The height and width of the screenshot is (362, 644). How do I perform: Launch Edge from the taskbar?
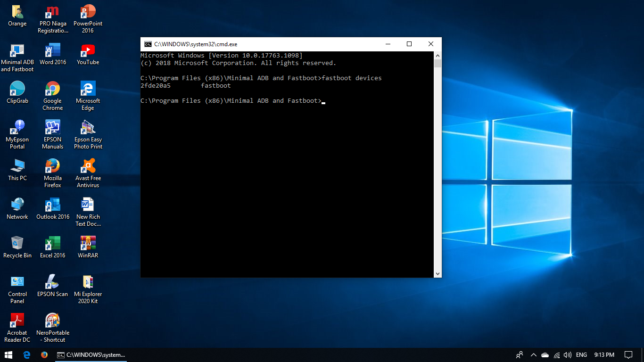(27, 355)
